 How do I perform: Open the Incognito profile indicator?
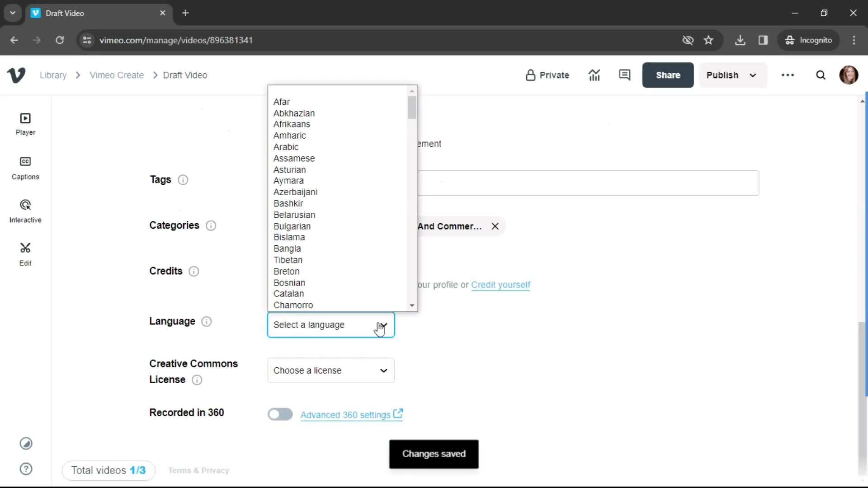808,40
